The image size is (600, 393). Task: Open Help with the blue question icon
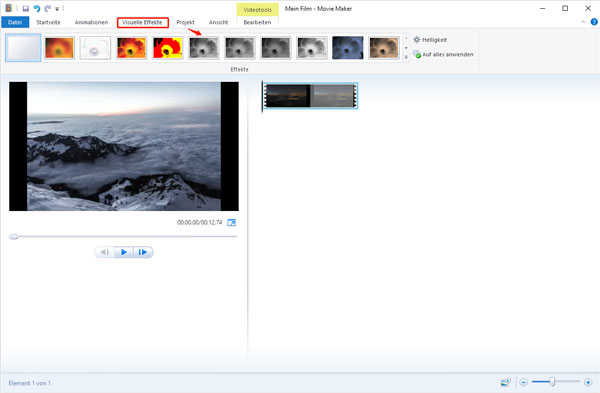pos(594,22)
